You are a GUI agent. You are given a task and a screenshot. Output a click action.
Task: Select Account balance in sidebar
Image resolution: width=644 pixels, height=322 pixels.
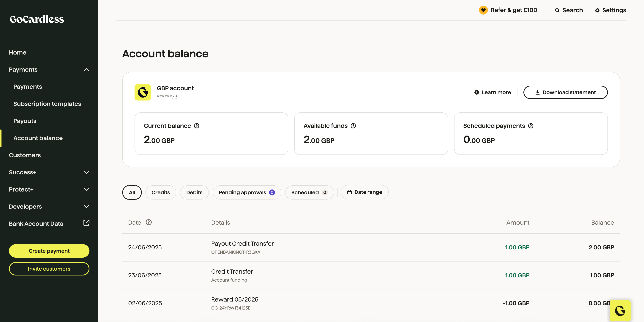[38, 138]
